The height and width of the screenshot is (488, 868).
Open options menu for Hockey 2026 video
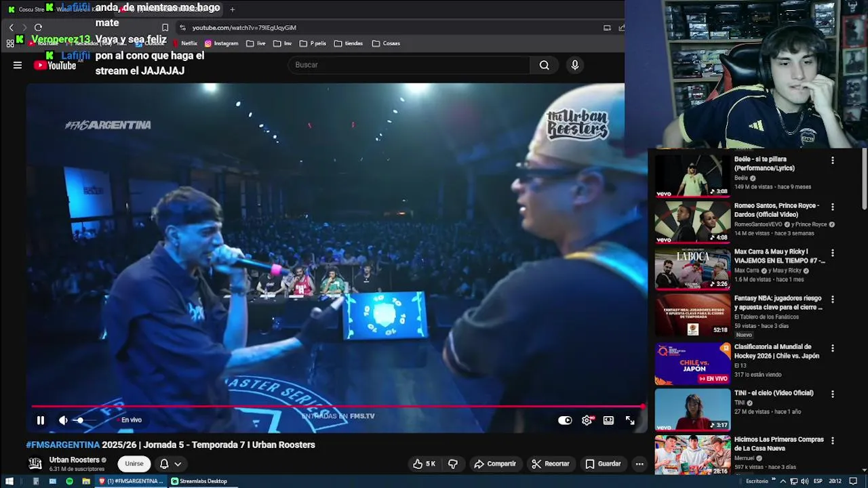click(833, 348)
